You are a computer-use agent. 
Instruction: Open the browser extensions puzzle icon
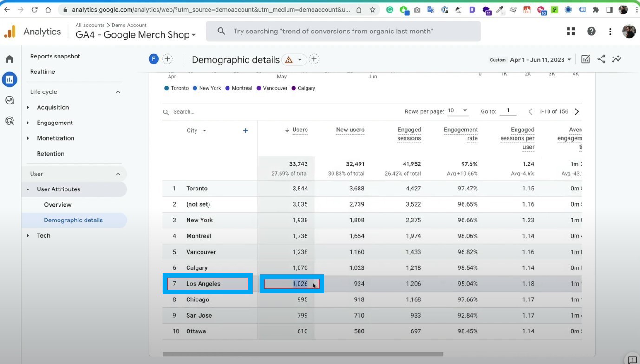596,9
